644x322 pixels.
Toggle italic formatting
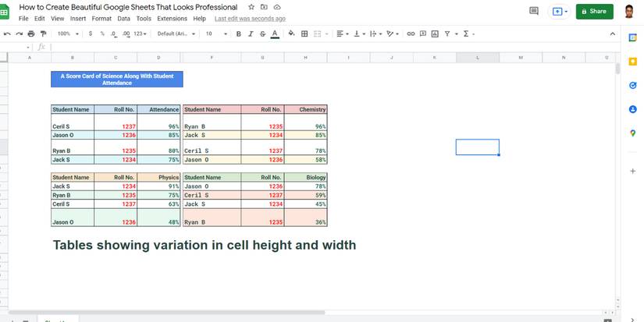(251, 34)
